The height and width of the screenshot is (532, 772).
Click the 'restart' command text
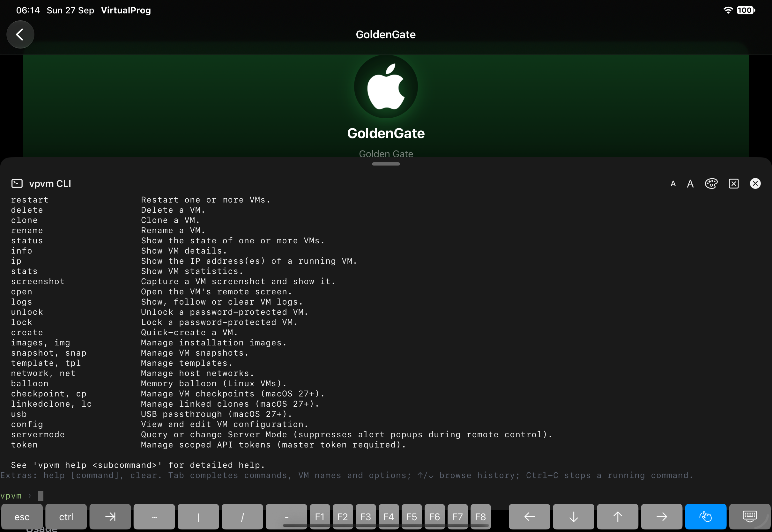coord(30,200)
